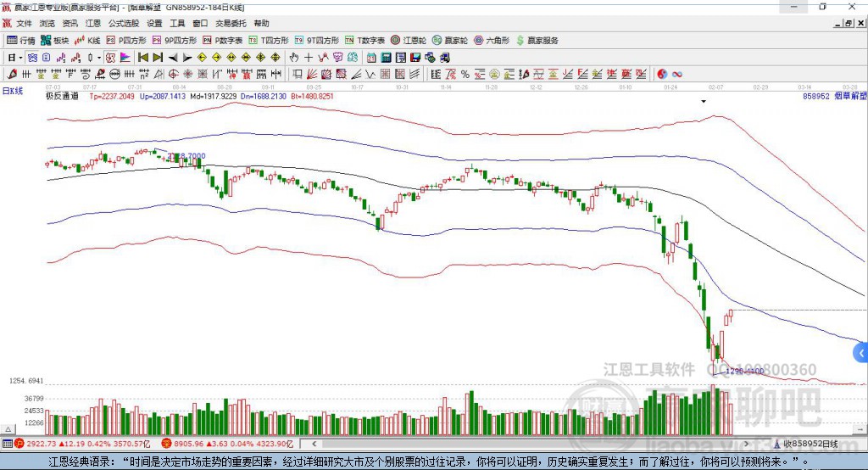Screen dimensions: 868x470
Task: Open the 交易委托 menu
Action: (230, 24)
